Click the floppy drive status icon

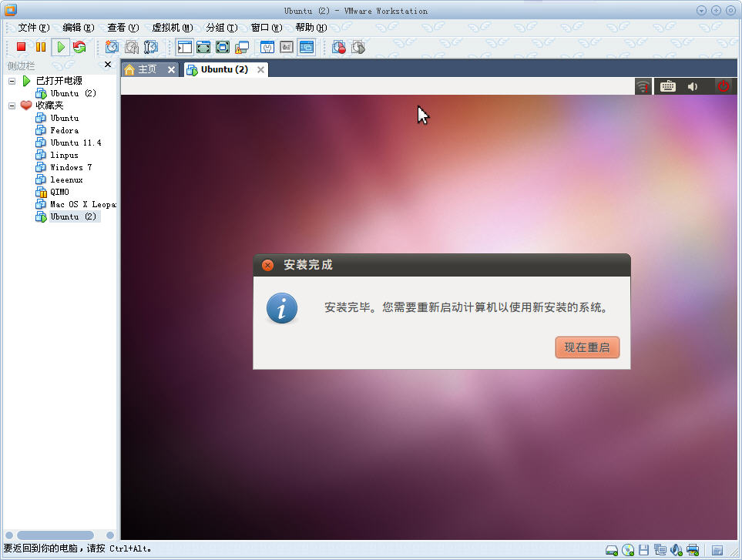[x=643, y=550]
